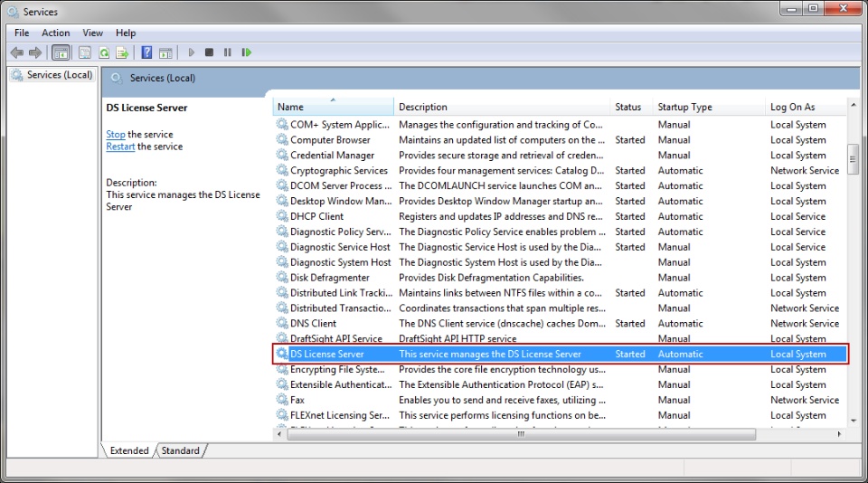
Task: Select the Diagnostic Service Host row
Action: (561, 247)
